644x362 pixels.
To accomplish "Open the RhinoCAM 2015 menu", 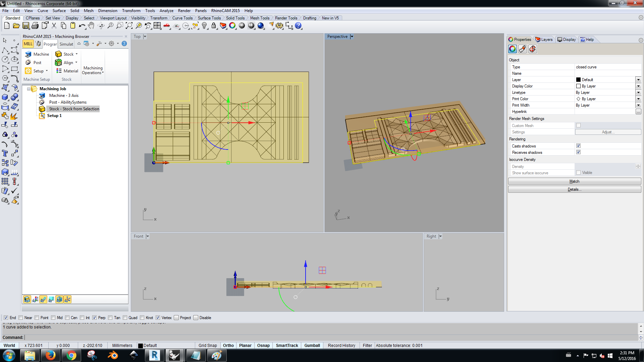I will [225, 11].
